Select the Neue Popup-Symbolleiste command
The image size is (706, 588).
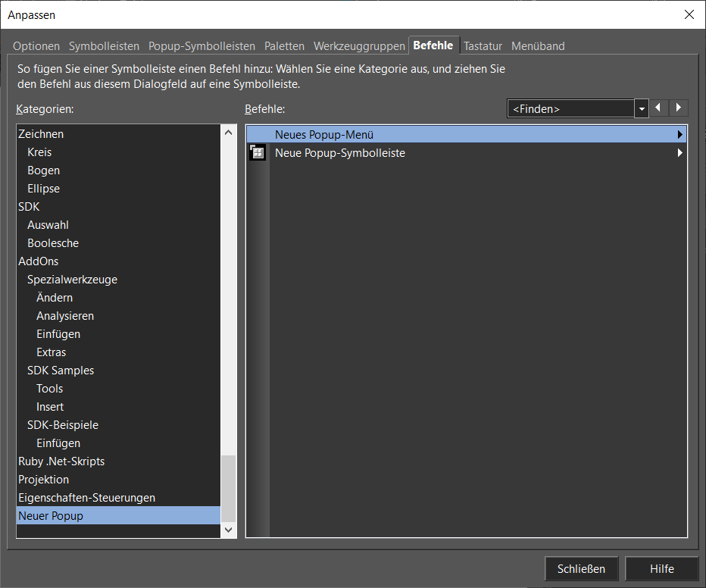pos(467,152)
